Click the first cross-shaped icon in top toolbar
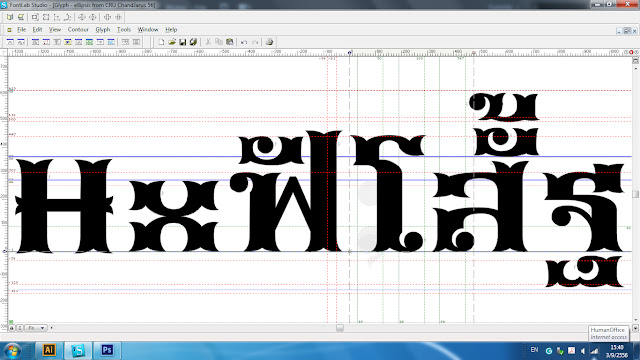This screenshot has width=640, height=360. (x=107, y=17)
